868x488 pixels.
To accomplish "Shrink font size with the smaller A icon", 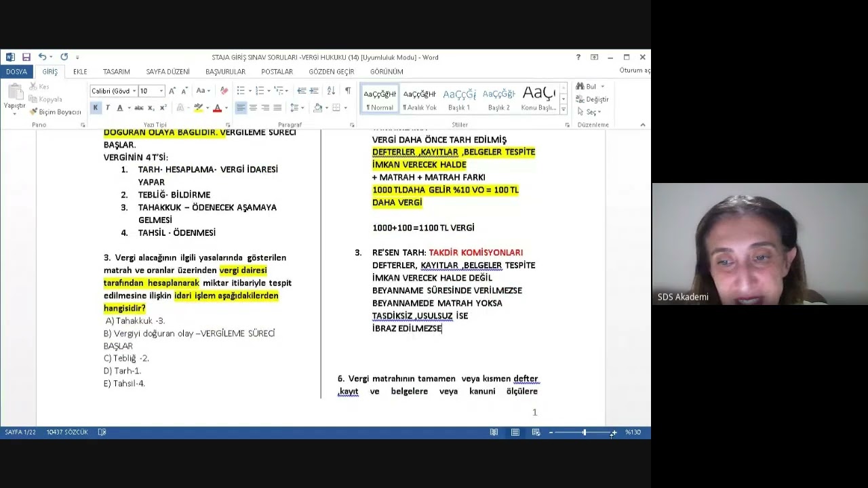I will click(x=183, y=91).
